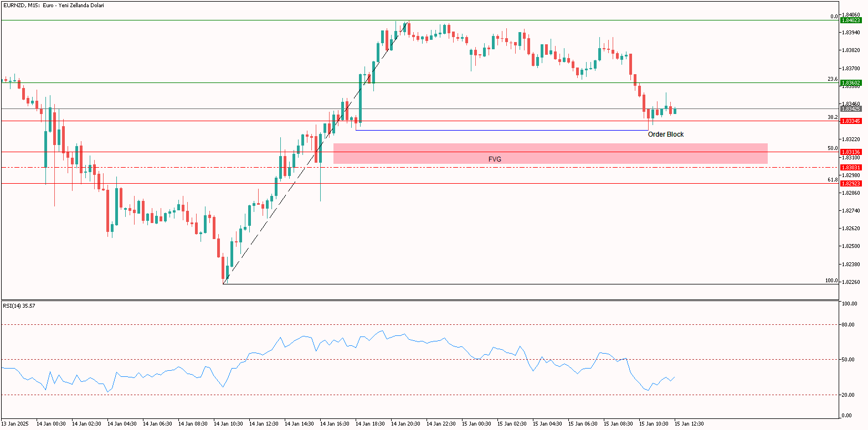Click the 15 Jan 04:30 time label

click(x=548, y=424)
